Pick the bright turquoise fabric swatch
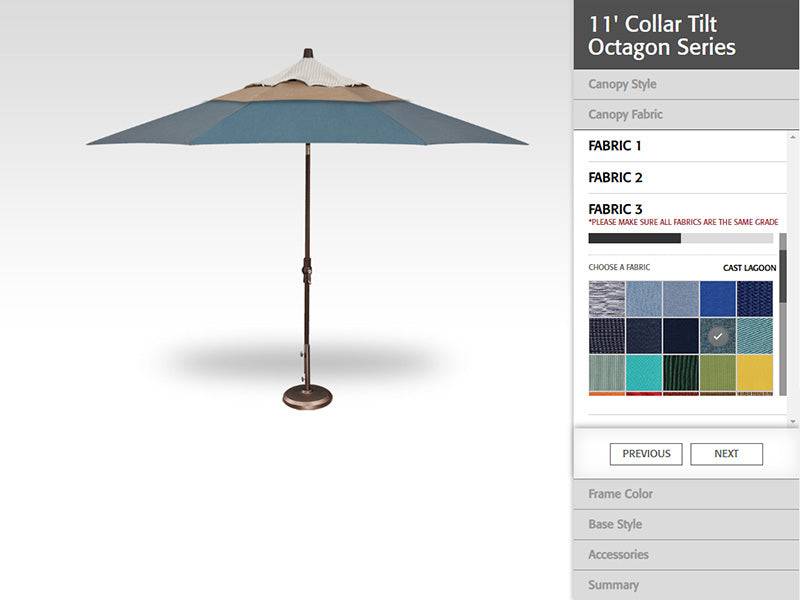Image resolution: width=800 pixels, height=600 pixels. click(x=643, y=373)
